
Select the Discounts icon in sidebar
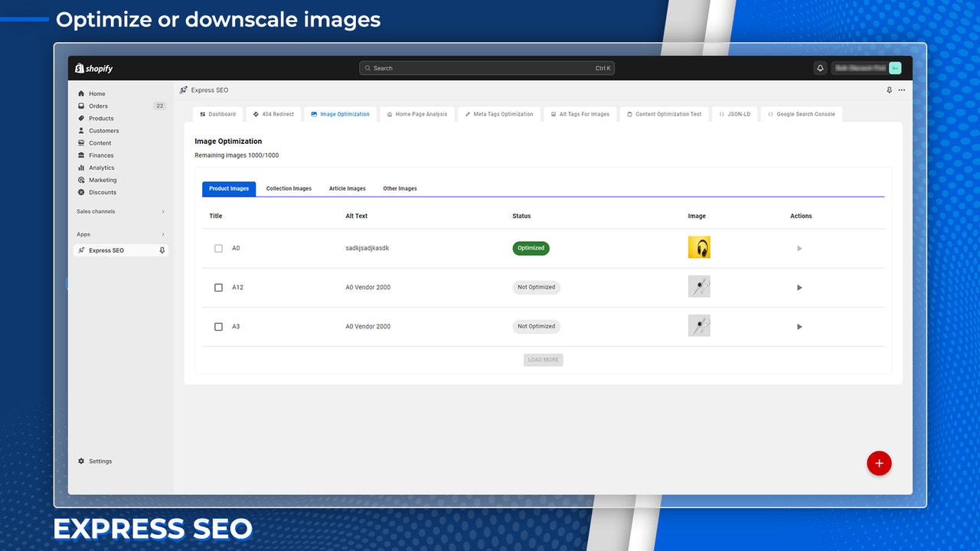pos(81,192)
